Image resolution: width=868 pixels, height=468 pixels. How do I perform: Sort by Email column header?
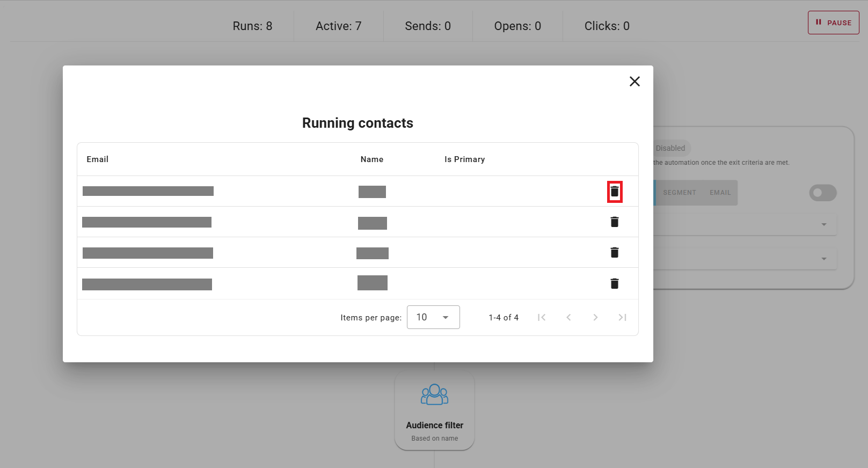point(98,159)
